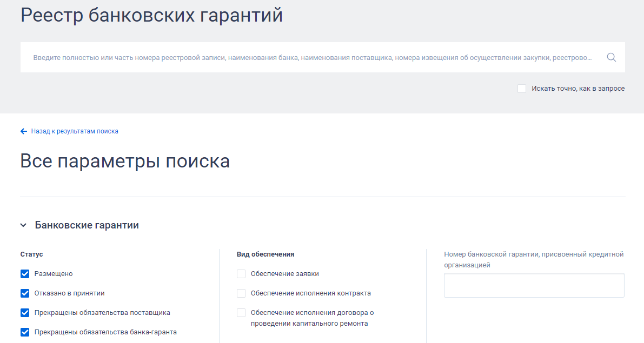Collapse the 'Банковские гарантии' section chevron
The height and width of the screenshot is (343, 644).
(x=23, y=225)
